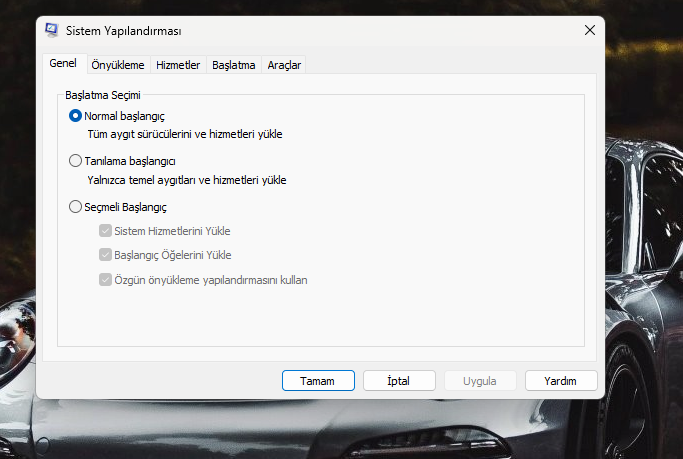Switch to the Başlatma tab

[x=234, y=65]
